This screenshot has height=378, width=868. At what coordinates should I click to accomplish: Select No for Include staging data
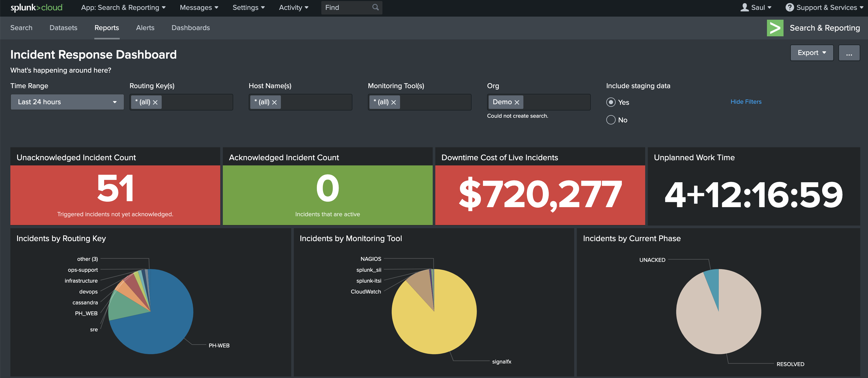pos(610,120)
